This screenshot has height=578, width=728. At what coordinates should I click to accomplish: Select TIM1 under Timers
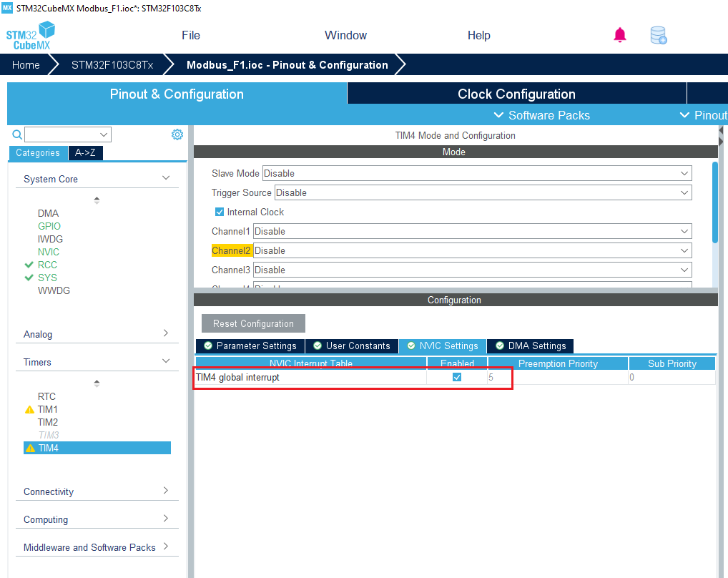click(x=48, y=409)
